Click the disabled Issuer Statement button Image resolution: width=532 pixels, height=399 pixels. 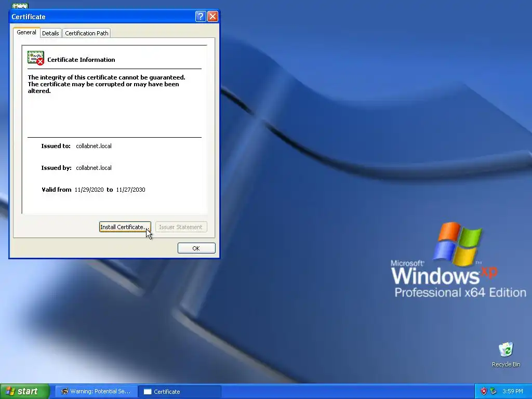(x=181, y=227)
